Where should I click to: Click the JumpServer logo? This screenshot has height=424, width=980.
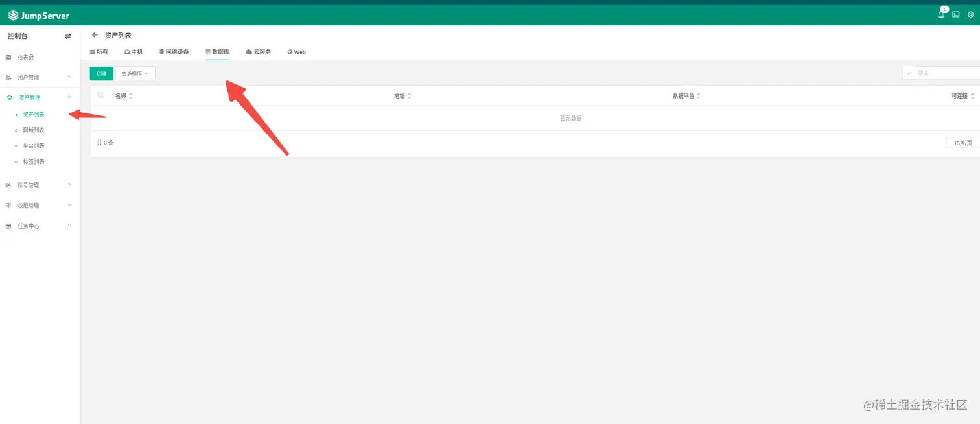point(38,15)
